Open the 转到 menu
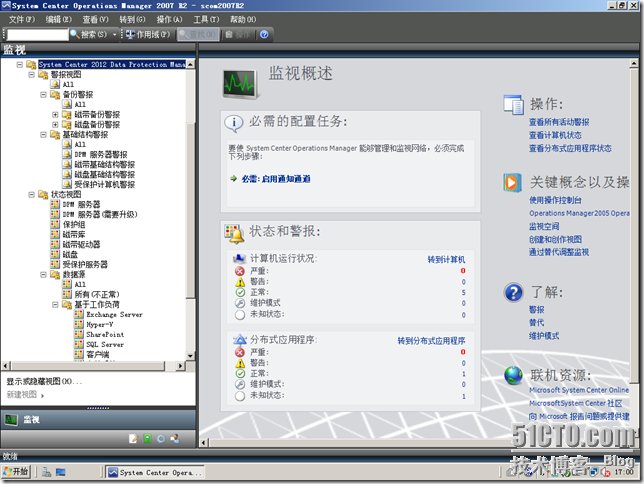The width and height of the screenshot is (644, 484). pyautogui.click(x=132, y=19)
